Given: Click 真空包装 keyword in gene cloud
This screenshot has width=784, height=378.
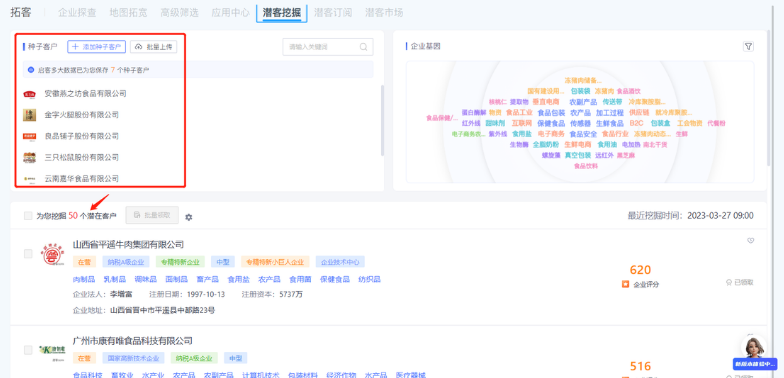Looking at the screenshot, I should click(x=578, y=156).
